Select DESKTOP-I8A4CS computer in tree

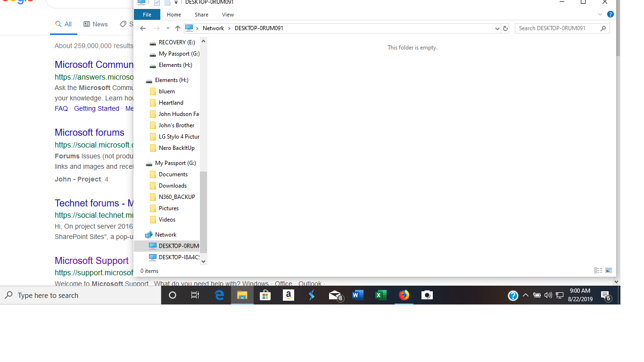click(x=174, y=257)
